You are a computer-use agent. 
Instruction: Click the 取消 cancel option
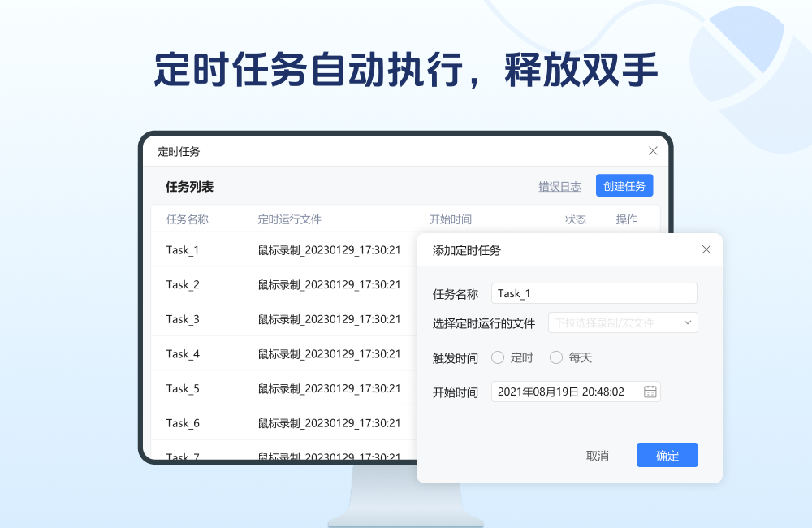598,456
